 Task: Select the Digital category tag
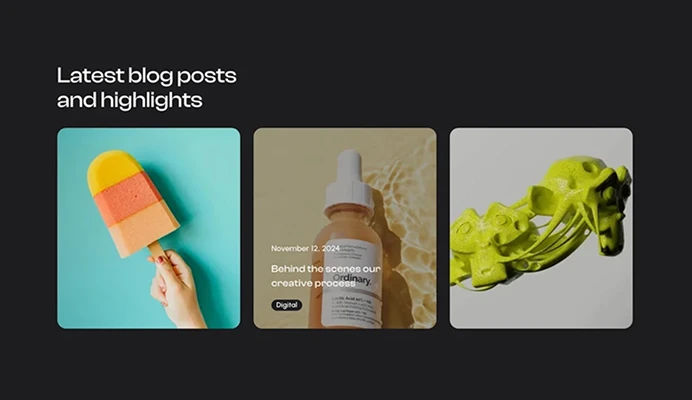[x=286, y=305]
